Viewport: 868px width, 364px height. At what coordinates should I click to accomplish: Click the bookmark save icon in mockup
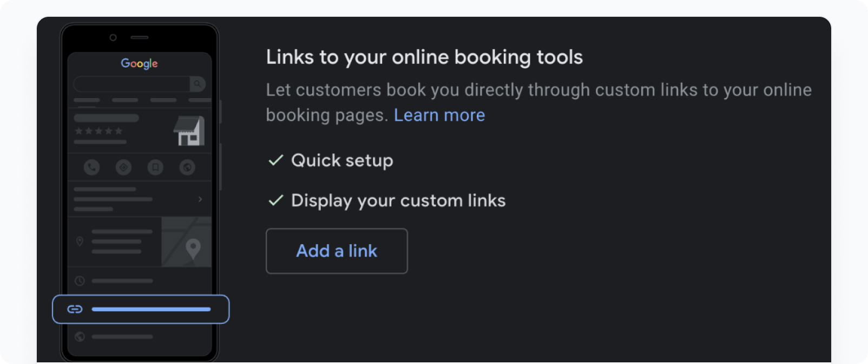[x=155, y=167]
